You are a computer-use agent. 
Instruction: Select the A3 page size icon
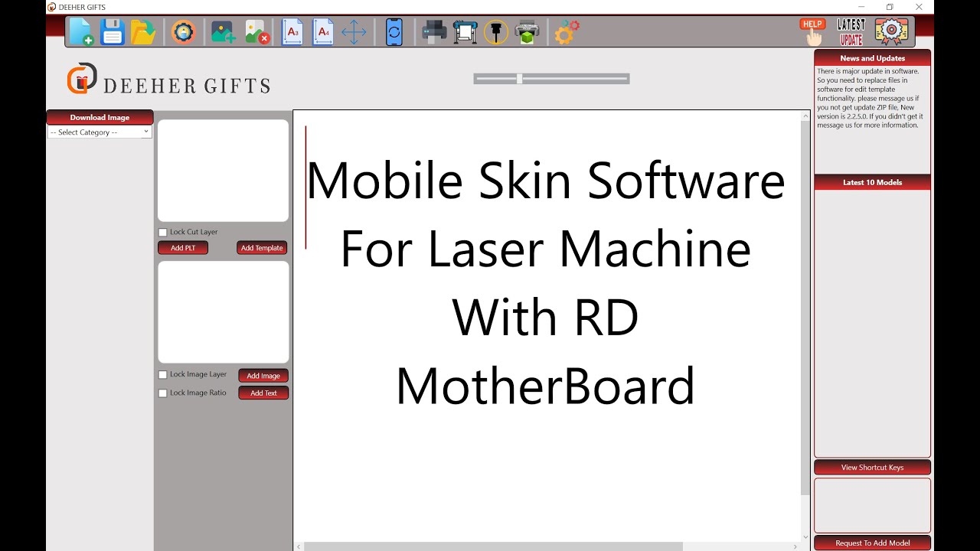tap(292, 32)
